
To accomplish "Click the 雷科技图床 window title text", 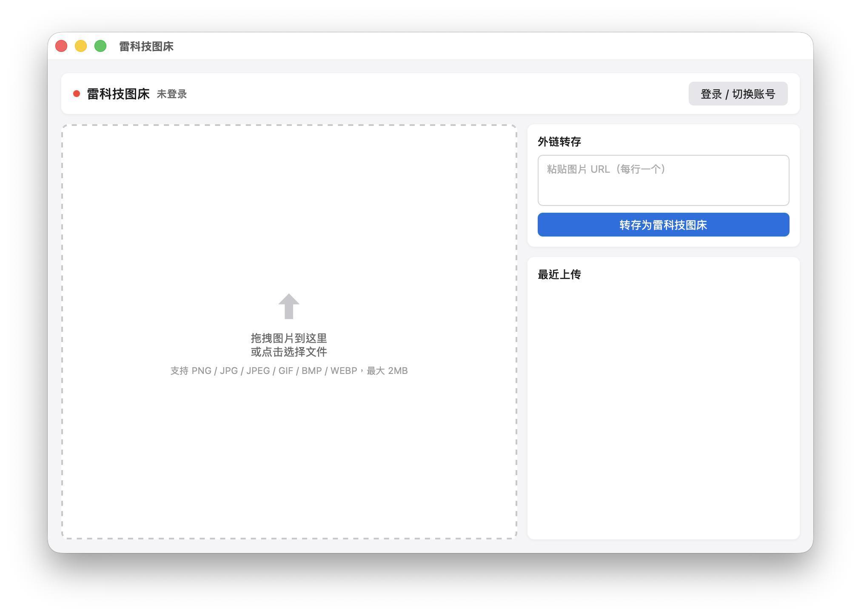I will [x=146, y=46].
